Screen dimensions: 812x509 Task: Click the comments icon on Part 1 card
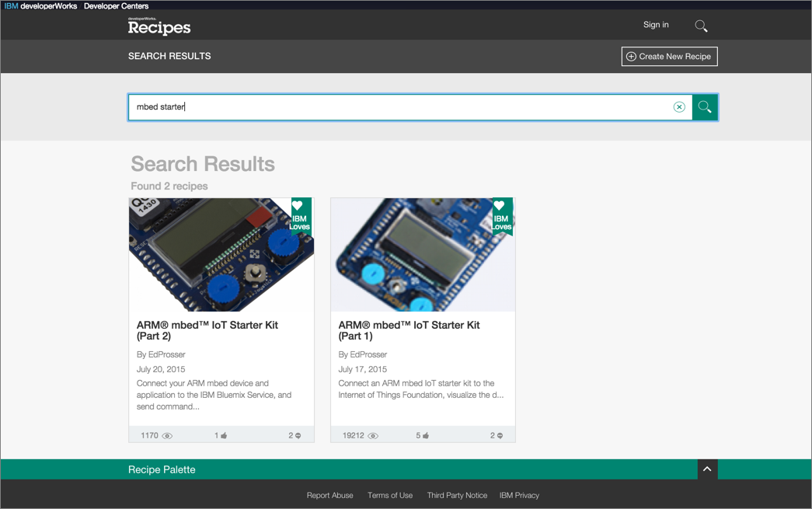pyautogui.click(x=500, y=436)
